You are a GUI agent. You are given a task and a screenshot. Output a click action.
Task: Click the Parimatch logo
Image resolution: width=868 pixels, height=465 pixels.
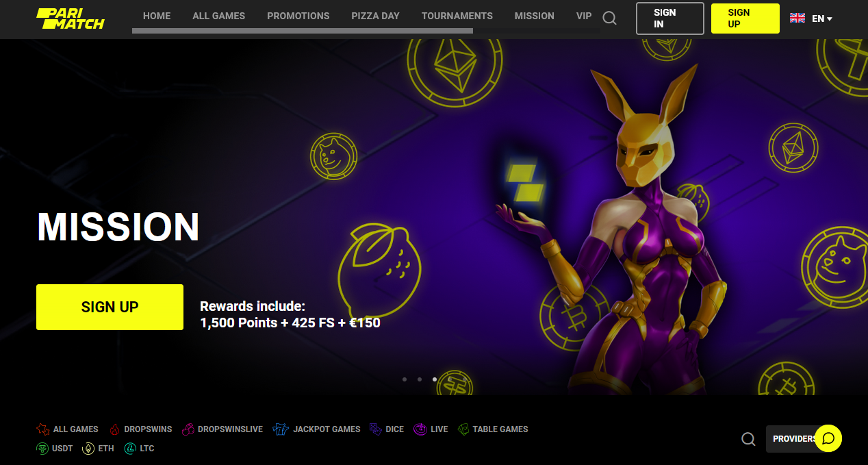tap(71, 18)
